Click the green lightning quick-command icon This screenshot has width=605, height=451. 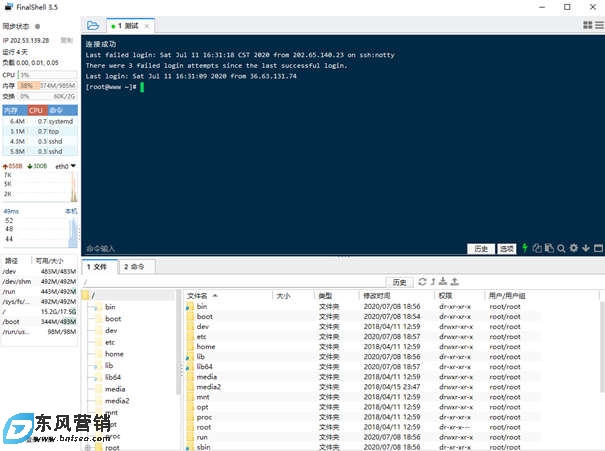[x=526, y=248]
